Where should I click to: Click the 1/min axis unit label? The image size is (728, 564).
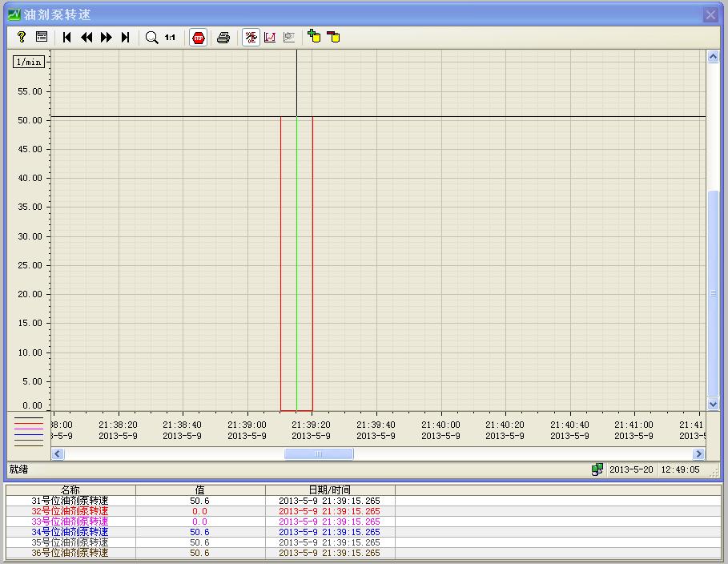[29, 62]
